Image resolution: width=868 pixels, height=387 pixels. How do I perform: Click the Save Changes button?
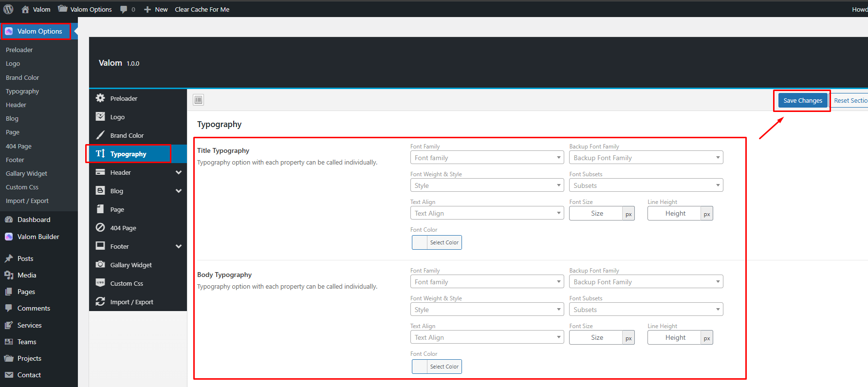(802, 101)
